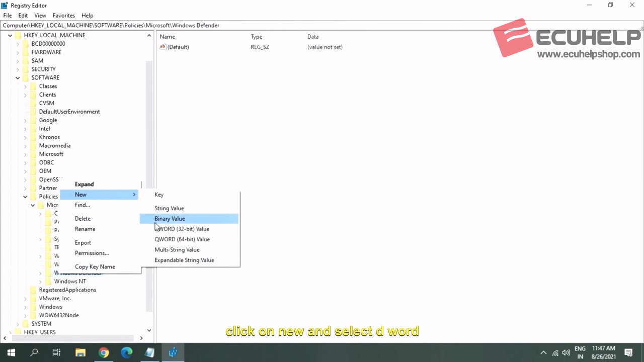Open the File menu
The image size is (644, 362).
pos(7,16)
